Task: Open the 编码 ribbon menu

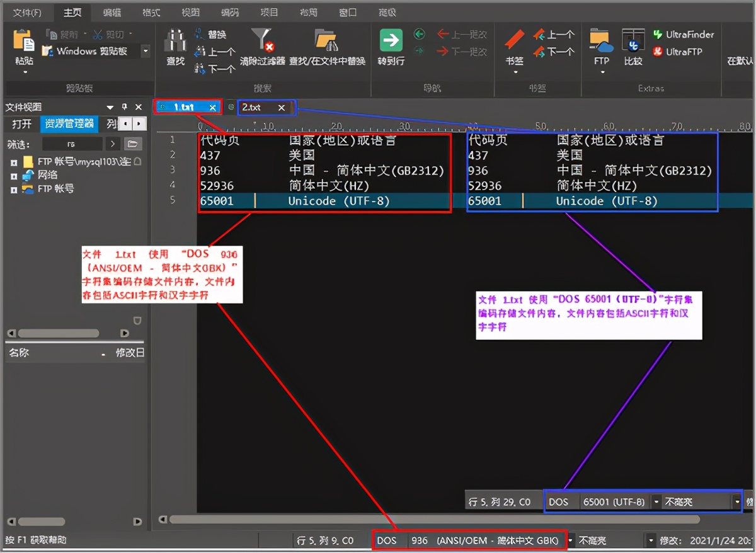Action: coord(230,11)
